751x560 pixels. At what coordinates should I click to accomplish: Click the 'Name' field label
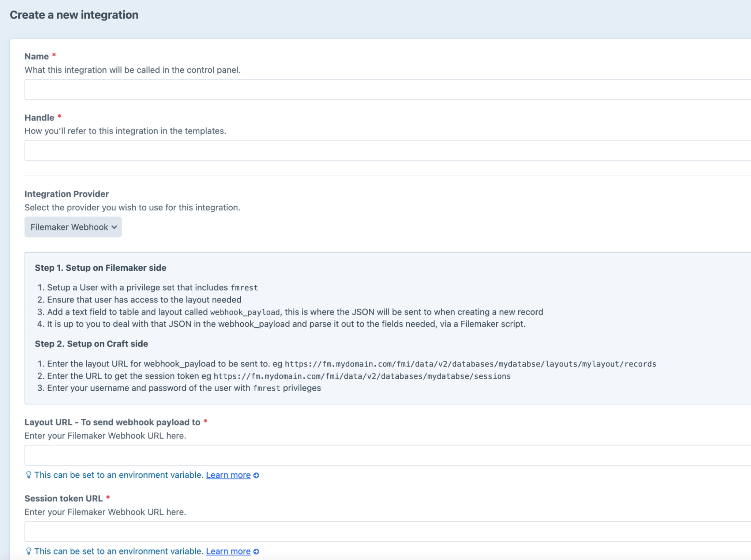[37, 56]
